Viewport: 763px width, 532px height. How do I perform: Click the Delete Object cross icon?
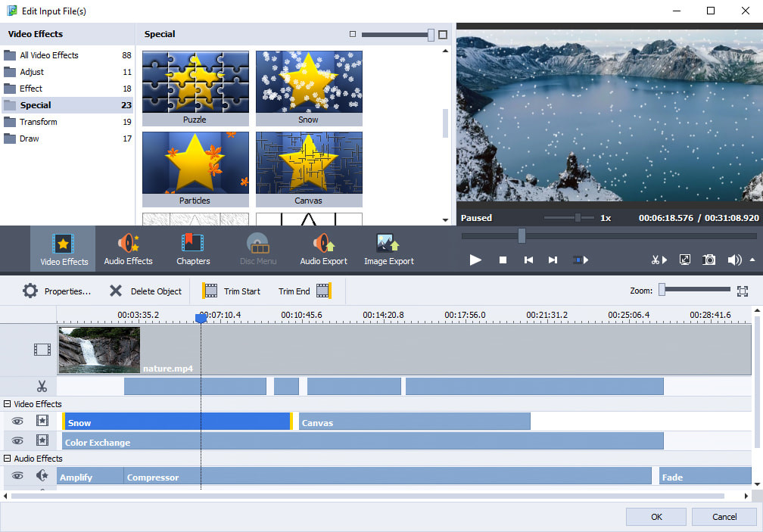coord(115,291)
